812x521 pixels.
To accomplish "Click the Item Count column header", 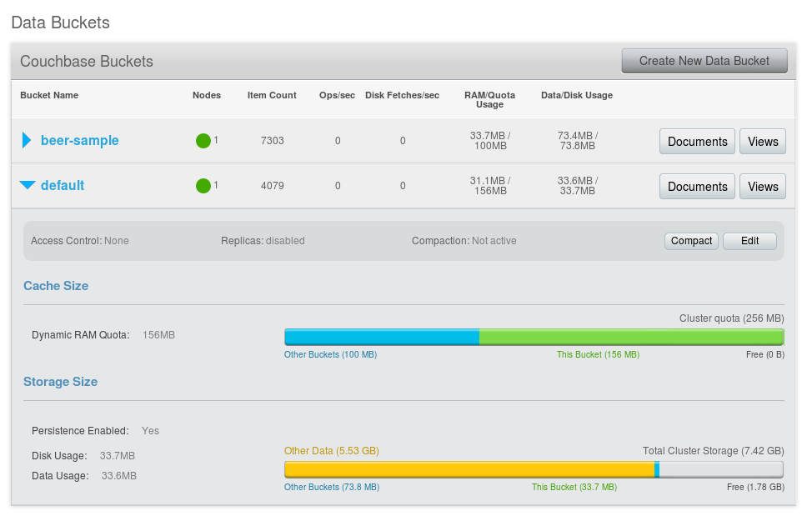I will coord(272,95).
